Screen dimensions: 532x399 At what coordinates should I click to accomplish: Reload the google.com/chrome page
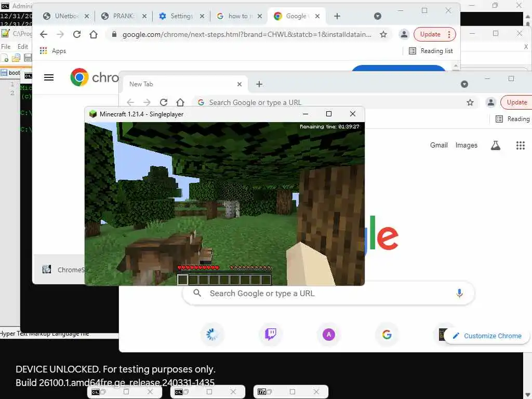pyautogui.click(x=77, y=34)
